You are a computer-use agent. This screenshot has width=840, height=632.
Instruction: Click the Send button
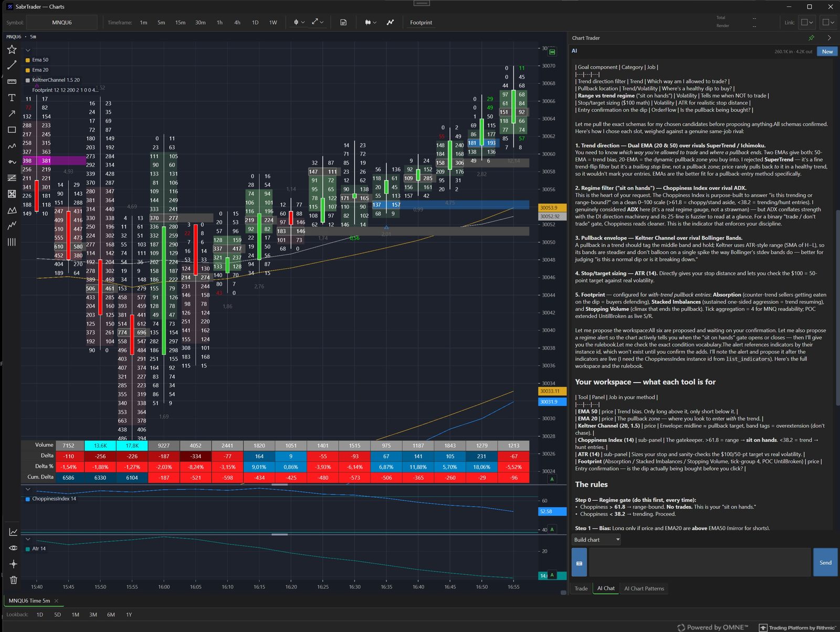pos(825,563)
